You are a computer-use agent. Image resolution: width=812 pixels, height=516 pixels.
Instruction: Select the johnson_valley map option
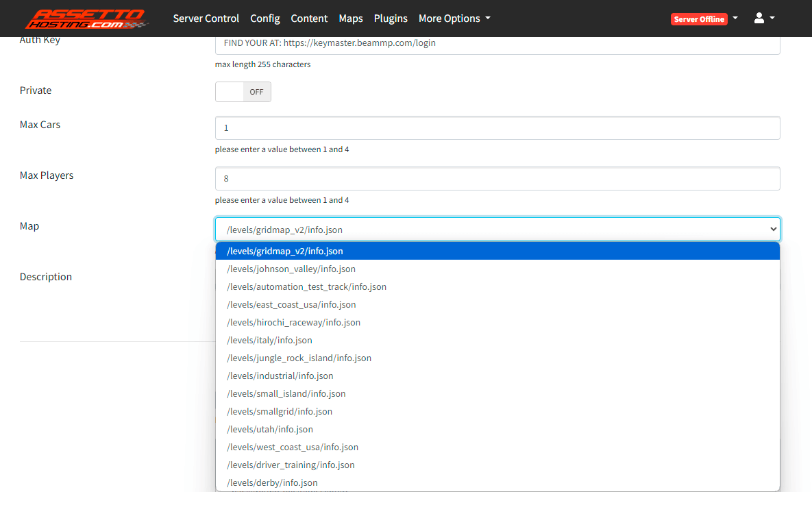pos(291,269)
